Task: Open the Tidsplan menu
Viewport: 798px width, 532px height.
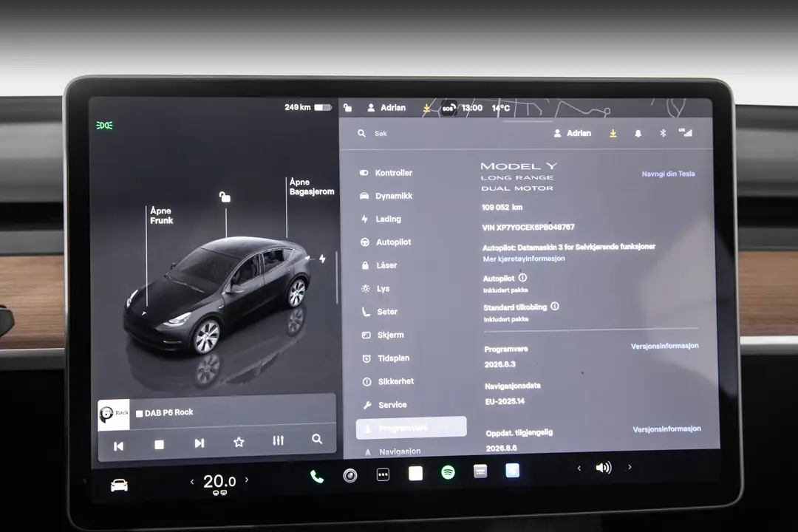Action: (386, 358)
